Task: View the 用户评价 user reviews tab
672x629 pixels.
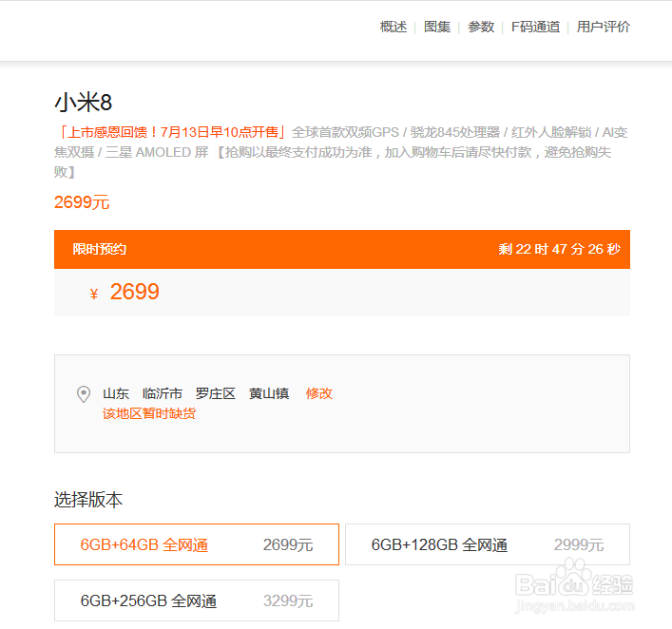Action: point(603,27)
